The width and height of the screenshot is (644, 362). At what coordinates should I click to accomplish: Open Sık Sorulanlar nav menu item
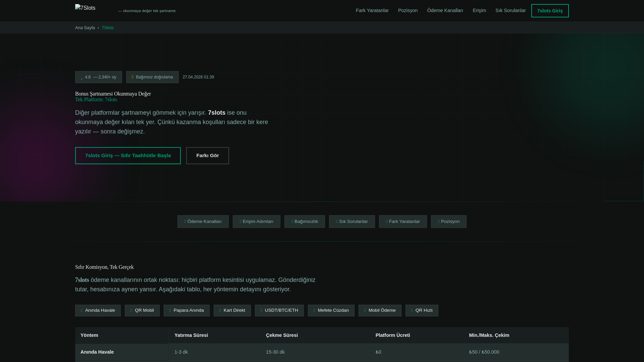510,10
